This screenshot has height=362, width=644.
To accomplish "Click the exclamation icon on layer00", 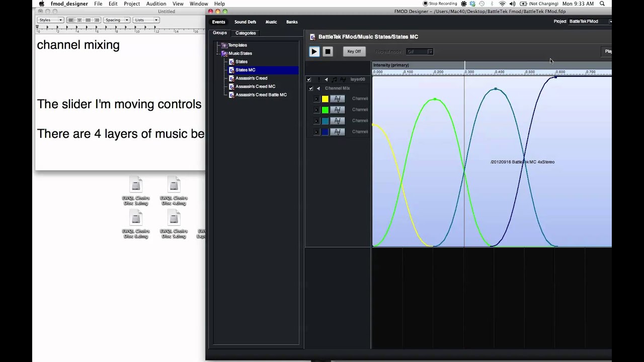I will coord(318,79).
